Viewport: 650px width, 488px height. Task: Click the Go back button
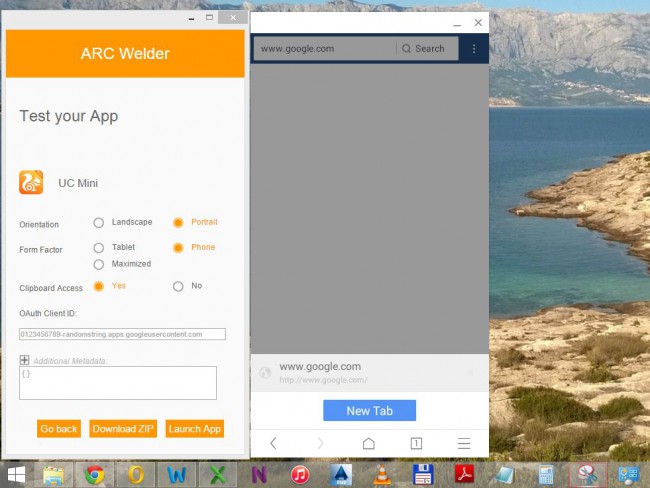coord(59,429)
